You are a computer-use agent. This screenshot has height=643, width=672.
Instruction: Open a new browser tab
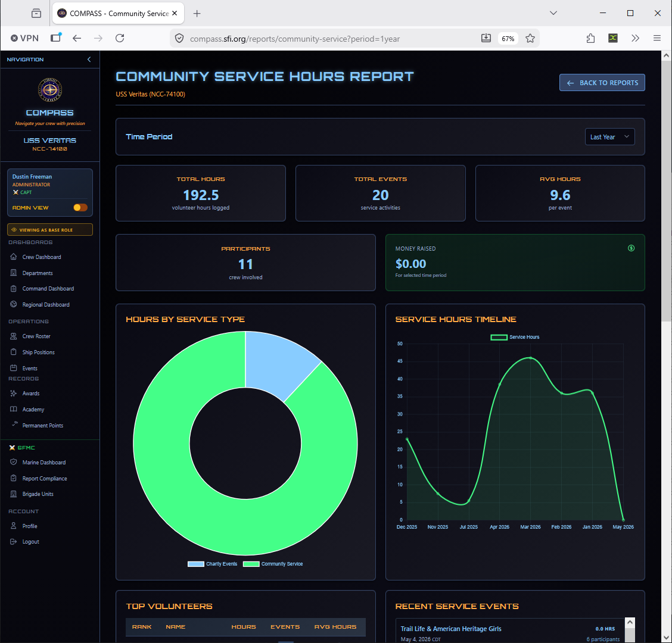[197, 13]
